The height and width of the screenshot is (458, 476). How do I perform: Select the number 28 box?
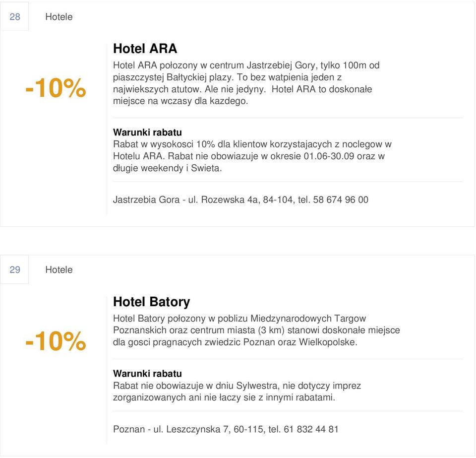(x=14, y=16)
